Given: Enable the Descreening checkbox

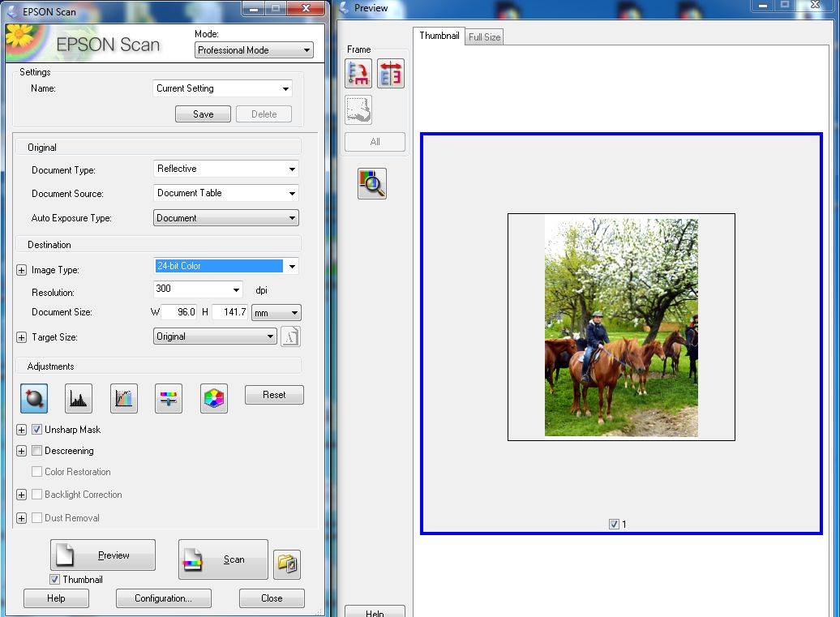Looking at the screenshot, I should tap(36, 451).
